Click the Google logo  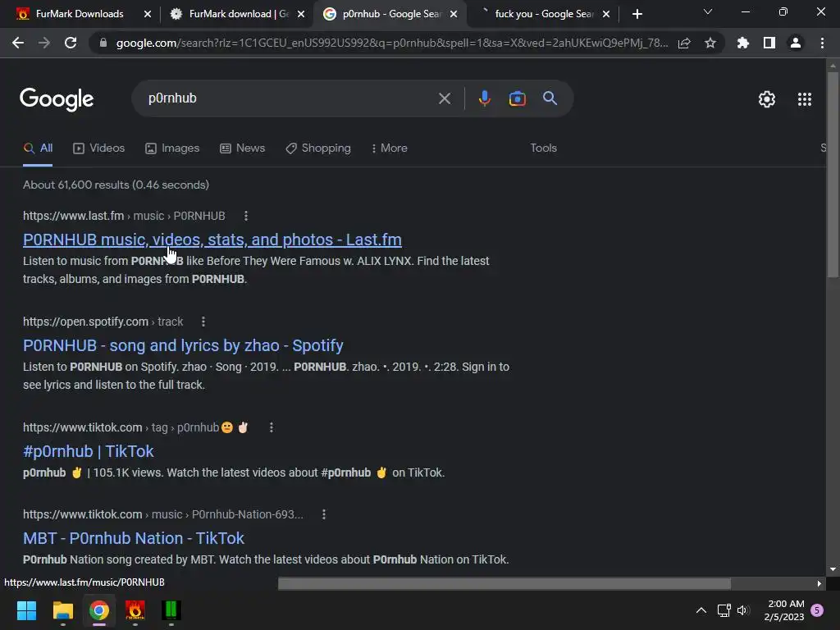[57, 99]
